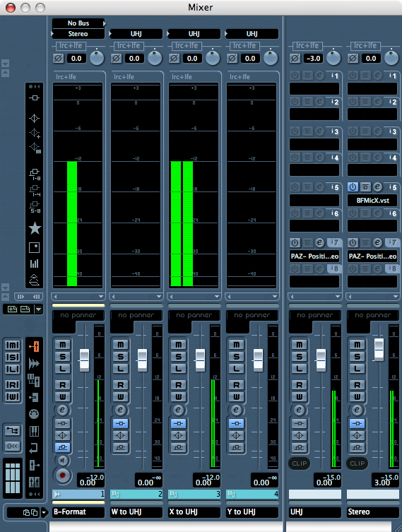Image resolution: width=402 pixels, height=532 pixels.
Task: Click input phase icon on B-Format channel
Action: coord(59,59)
